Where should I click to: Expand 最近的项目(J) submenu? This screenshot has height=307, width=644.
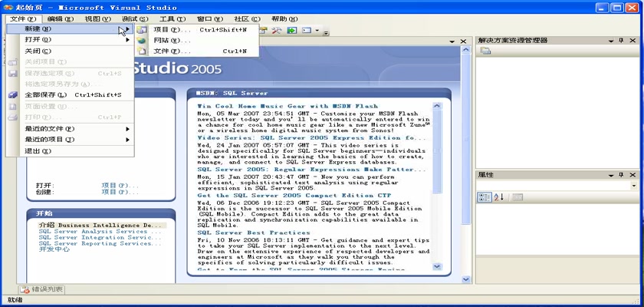71,140
